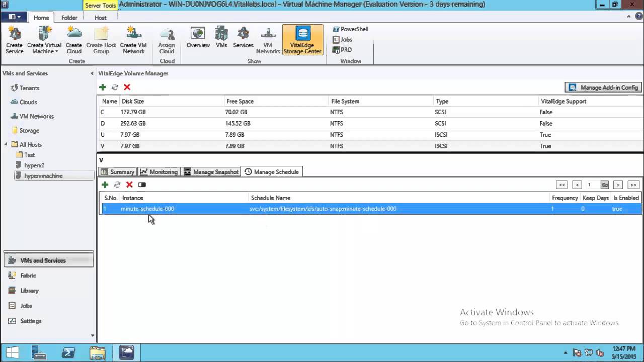
Task: Add a new schedule with plus icon
Action: coord(105,185)
